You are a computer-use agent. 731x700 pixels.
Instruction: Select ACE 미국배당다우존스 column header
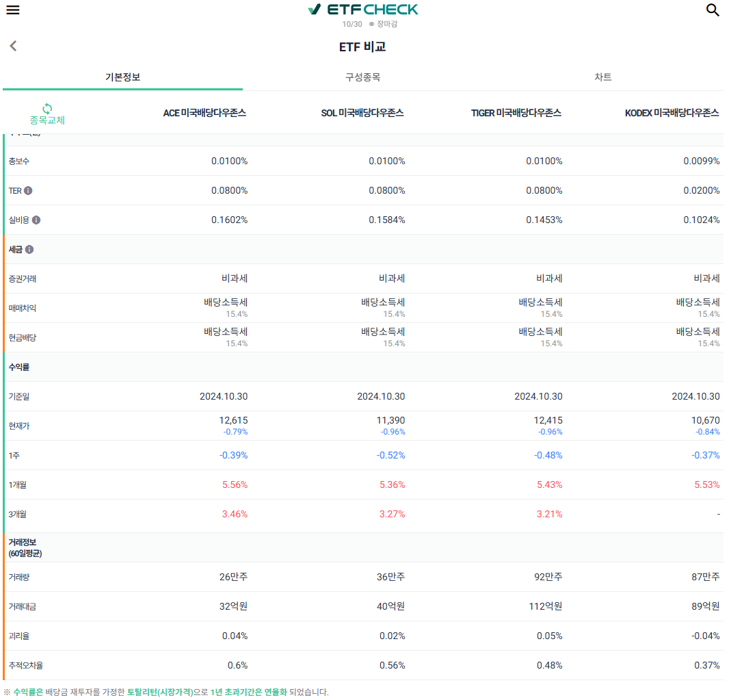(x=204, y=113)
